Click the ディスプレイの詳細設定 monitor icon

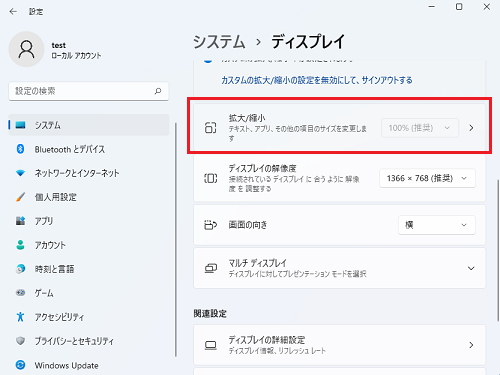210,345
